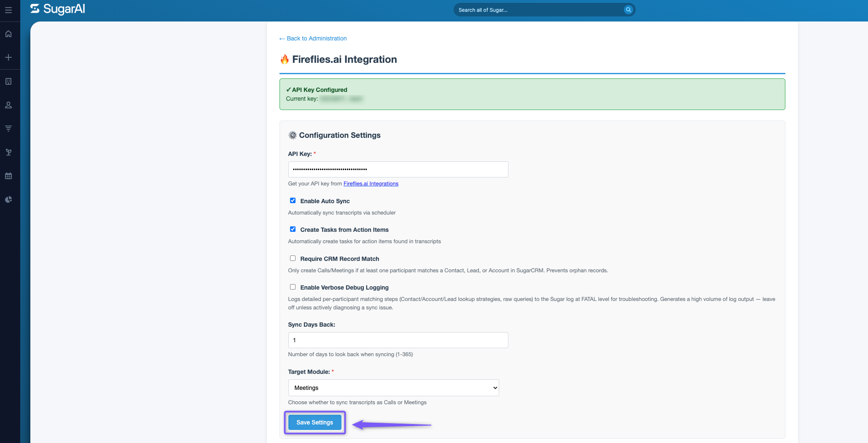Open the Contacts person icon in sidebar
This screenshot has height=443, width=868.
tap(8, 105)
